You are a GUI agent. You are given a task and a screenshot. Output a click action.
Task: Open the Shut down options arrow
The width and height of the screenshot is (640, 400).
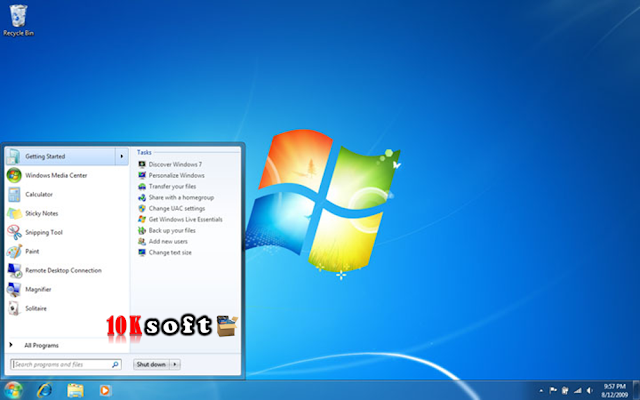(x=175, y=364)
